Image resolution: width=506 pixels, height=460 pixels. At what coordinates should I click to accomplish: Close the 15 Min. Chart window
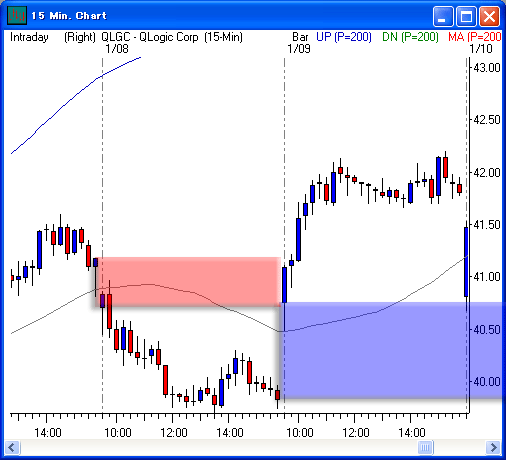(x=489, y=16)
